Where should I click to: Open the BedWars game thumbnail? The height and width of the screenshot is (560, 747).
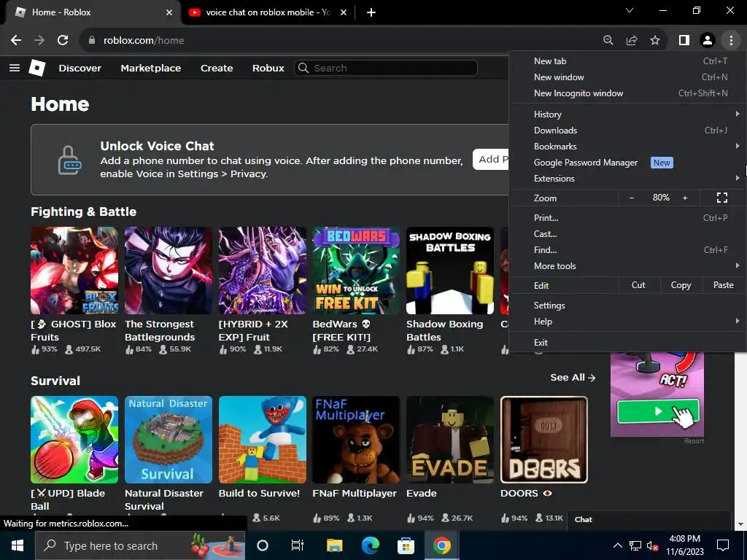356,271
